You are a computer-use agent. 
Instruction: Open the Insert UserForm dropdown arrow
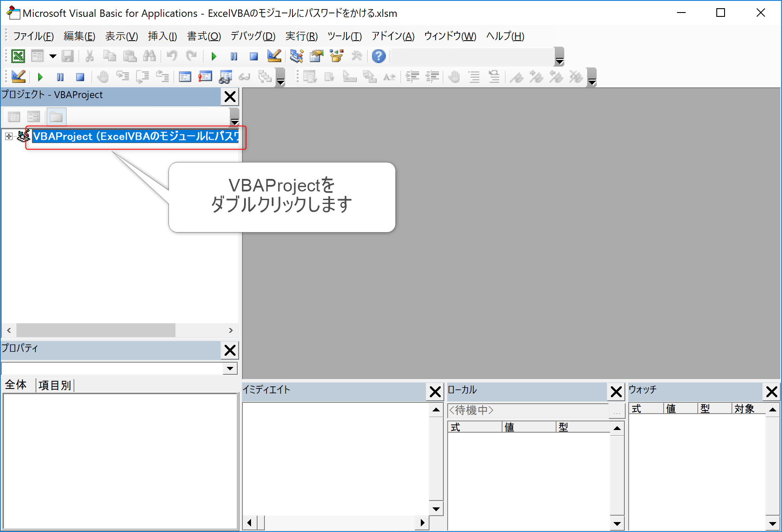(53, 56)
